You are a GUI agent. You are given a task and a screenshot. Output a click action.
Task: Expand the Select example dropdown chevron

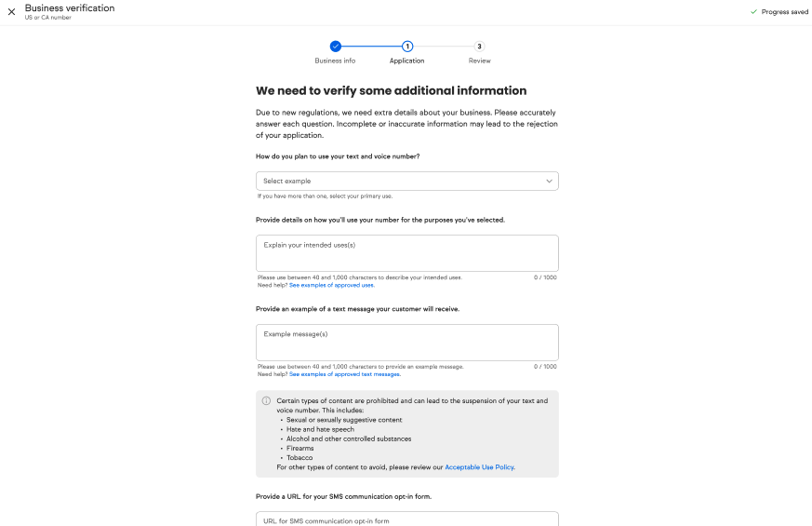point(549,181)
